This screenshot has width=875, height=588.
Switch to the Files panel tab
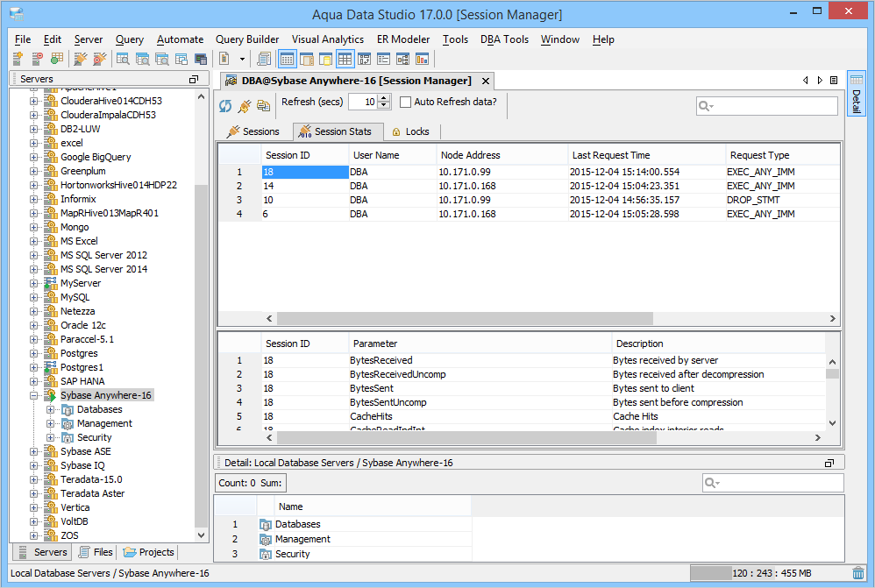coord(96,552)
